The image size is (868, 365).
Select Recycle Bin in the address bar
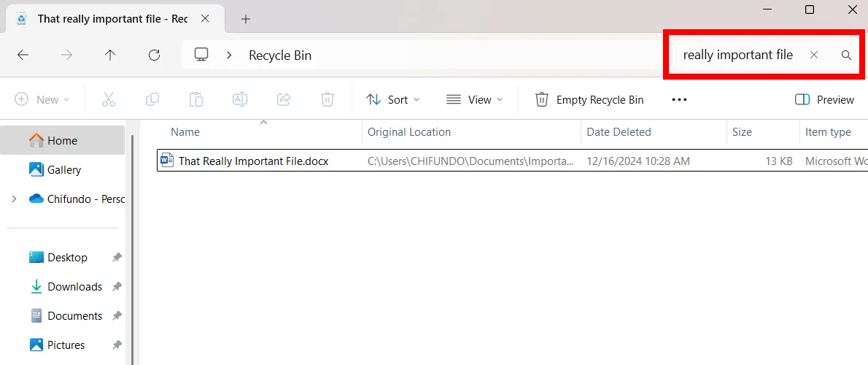(x=280, y=55)
